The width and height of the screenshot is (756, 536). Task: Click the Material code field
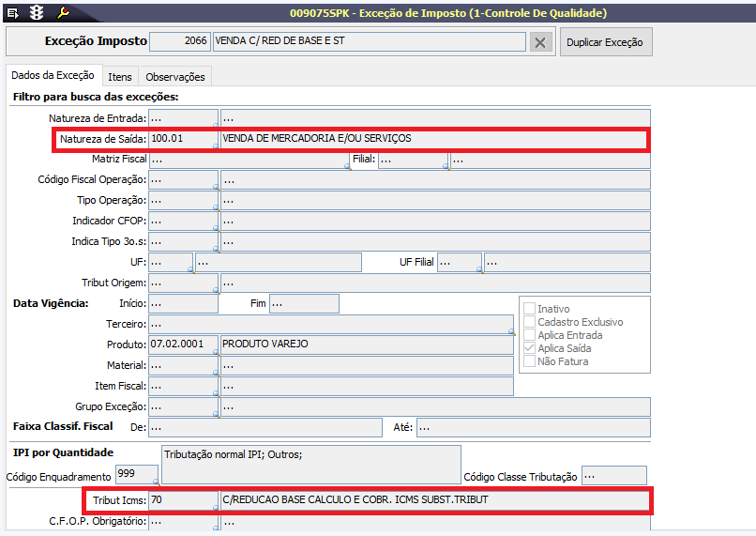183,366
